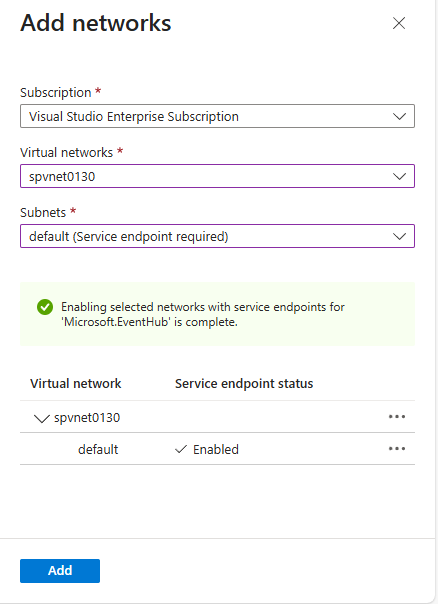Image resolution: width=438 pixels, height=604 pixels.
Task: Select the default subnet row
Action: (x=217, y=449)
